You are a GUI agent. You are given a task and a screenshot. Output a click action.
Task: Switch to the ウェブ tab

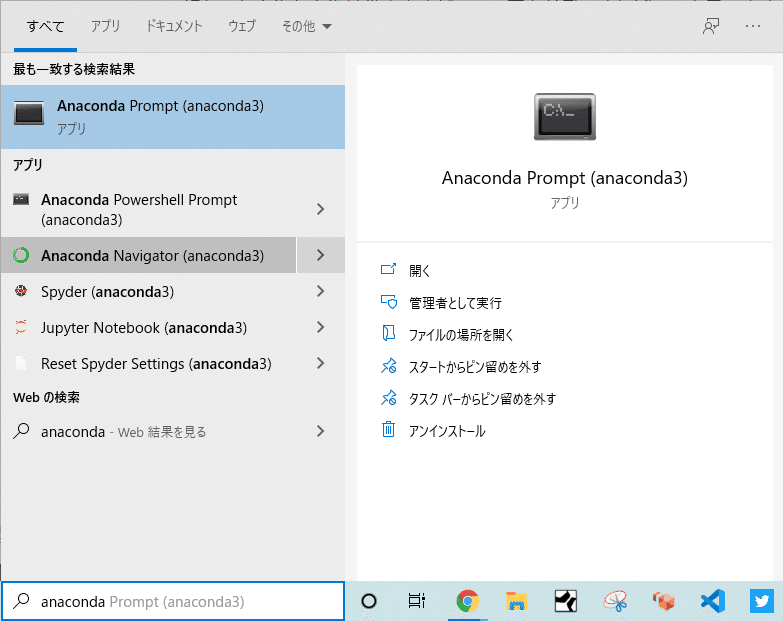pos(242,26)
